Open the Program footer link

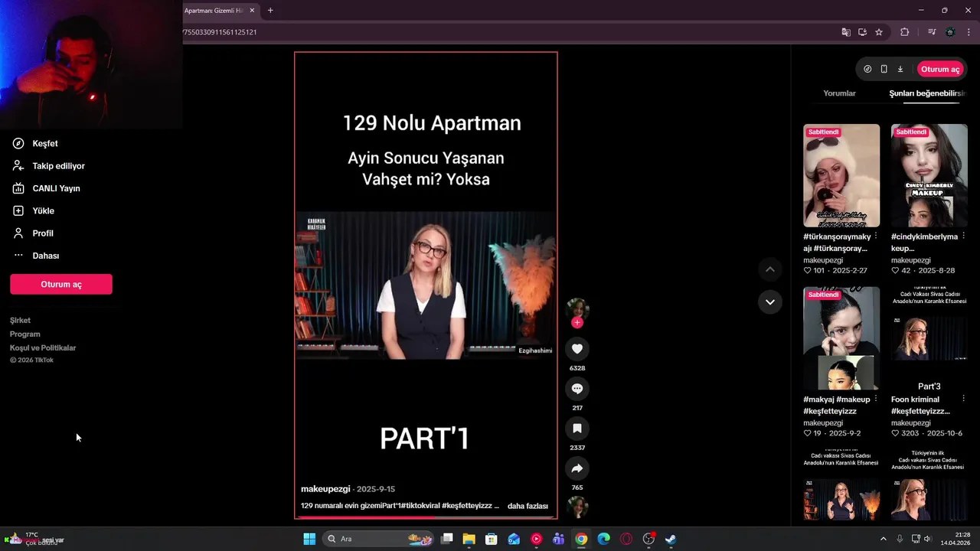pyautogui.click(x=25, y=334)
